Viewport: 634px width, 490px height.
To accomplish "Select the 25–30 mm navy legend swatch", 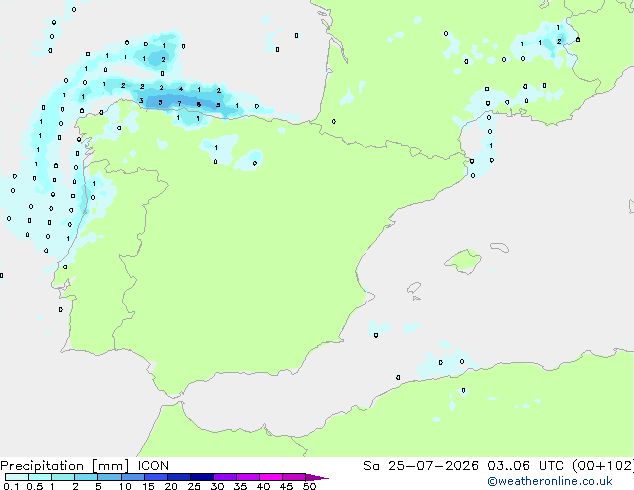I will click(x=201, y=477).
